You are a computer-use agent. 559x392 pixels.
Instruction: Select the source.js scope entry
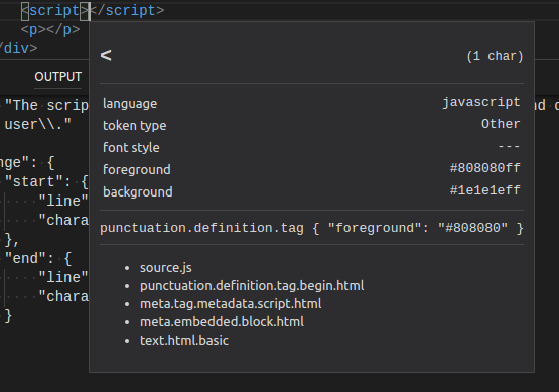click(166, 268)
